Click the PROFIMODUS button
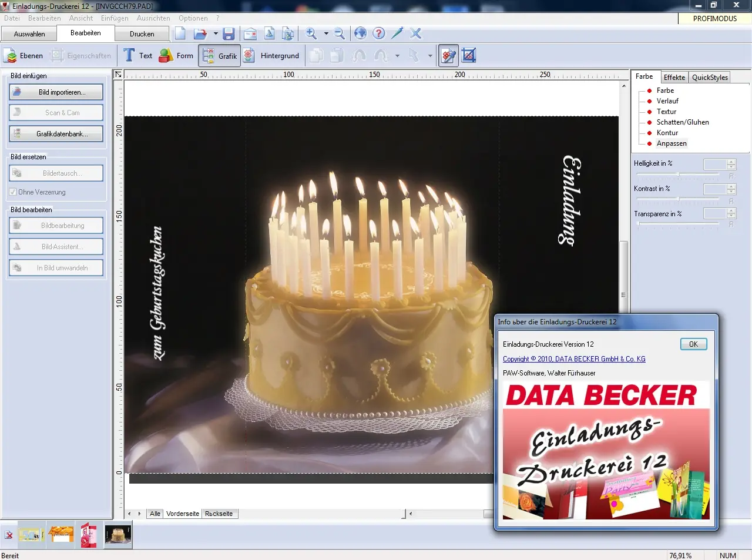752x560 pixels. [714, 19]
